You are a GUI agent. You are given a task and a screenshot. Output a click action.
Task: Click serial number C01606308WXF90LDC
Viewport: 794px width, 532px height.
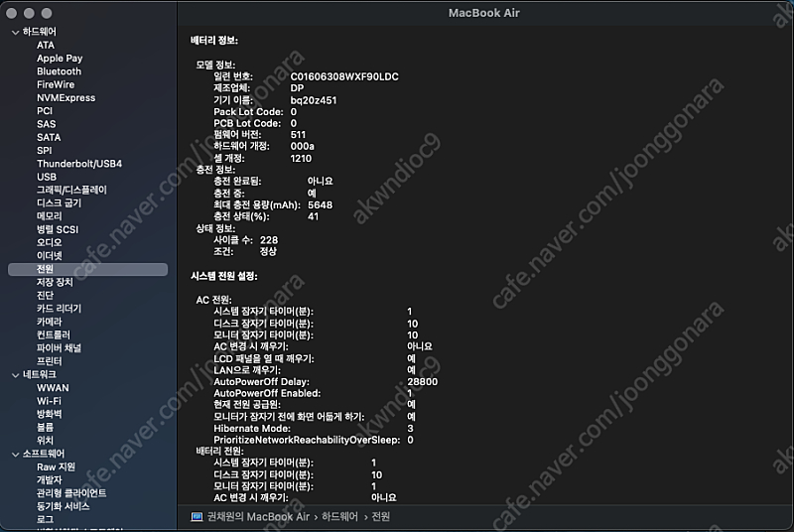click(344, 77)
